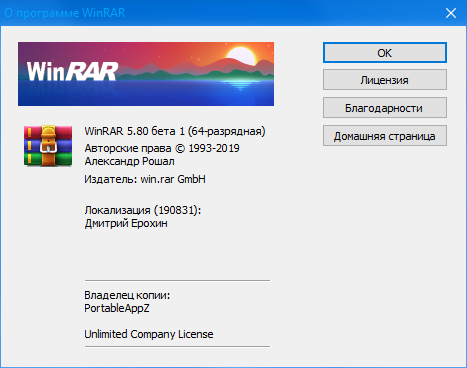Close the О программе WinRAR dialog
Viewport: 467px width, 368px height.
coord(451,13)
